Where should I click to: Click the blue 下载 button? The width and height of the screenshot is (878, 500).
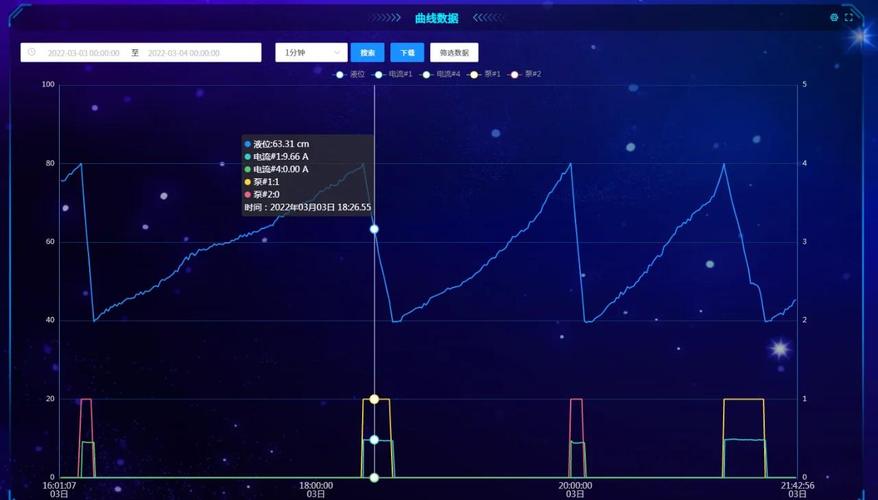pyautogui.click(x=407, y=53)
